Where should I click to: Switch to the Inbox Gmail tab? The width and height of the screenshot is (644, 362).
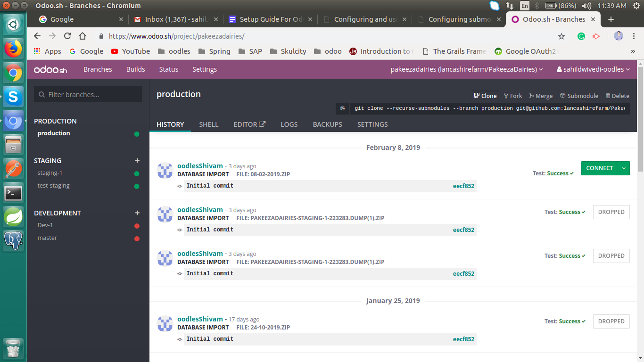pyautogui.click(x=176, y=19)
